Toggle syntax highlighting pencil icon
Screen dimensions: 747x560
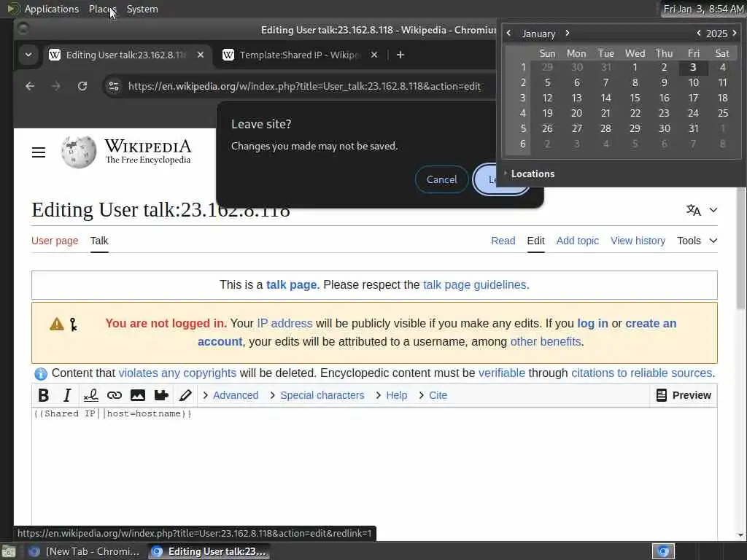click(x=185, y=395)
